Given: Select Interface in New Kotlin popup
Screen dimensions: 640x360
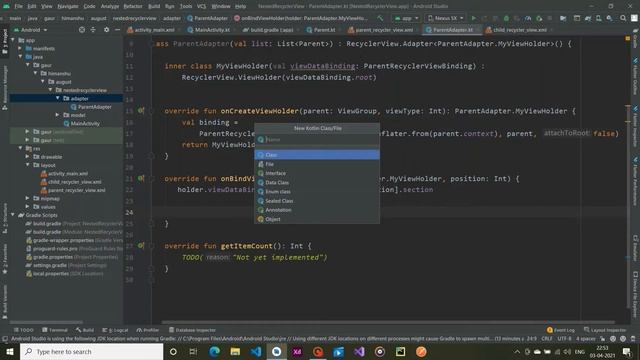Looking at the screenshot, I should coord(317,173).
